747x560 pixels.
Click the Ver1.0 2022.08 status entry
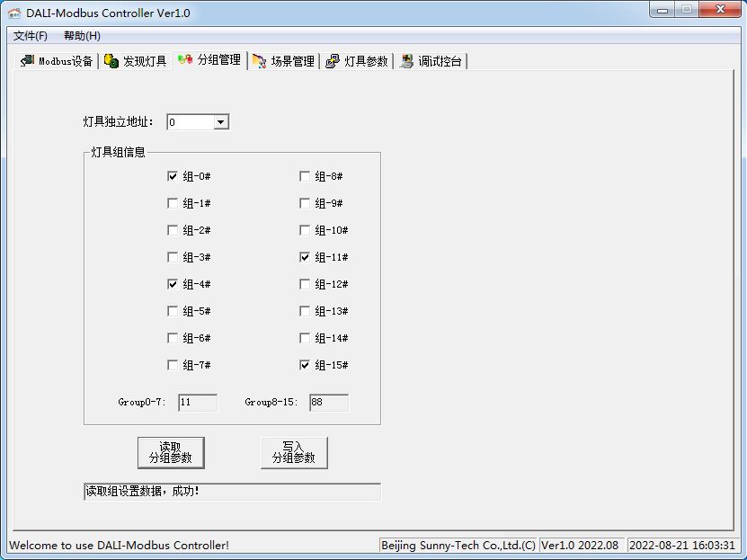pos(581,546)
